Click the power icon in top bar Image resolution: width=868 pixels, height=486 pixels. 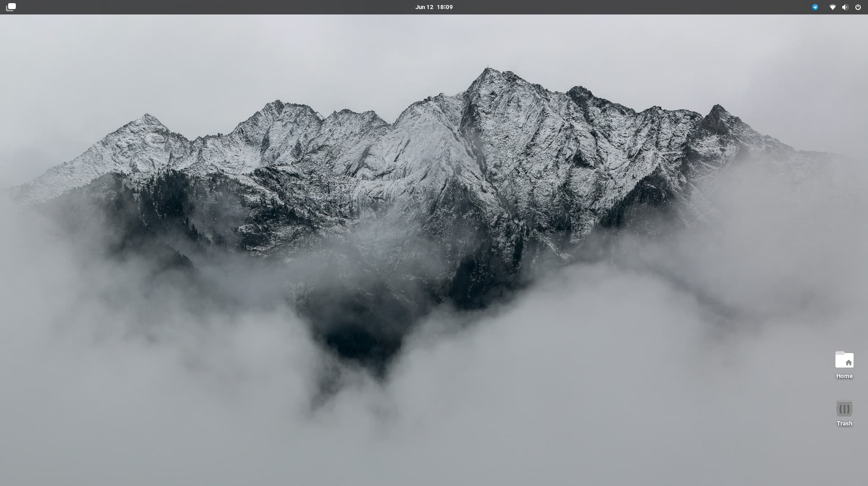tap(858, 7)
